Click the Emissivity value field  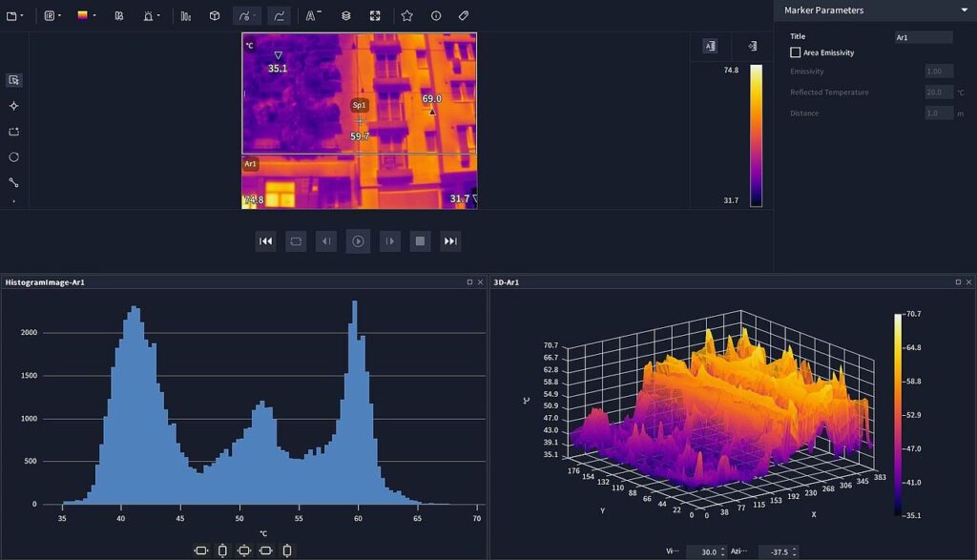coord(939,71)
